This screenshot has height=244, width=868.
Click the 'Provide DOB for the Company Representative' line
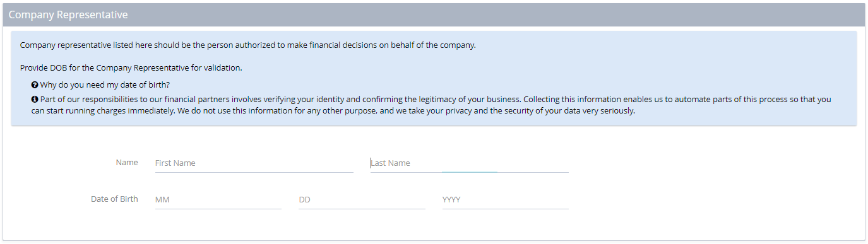tap(131, 67)
